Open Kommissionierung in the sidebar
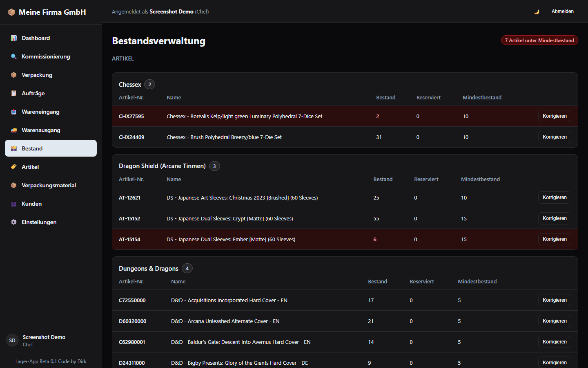 point(51,56)
